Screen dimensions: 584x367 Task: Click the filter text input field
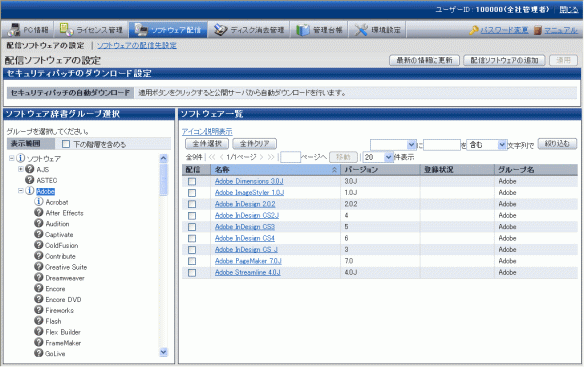pyautogui.click(x=442, y=145)
